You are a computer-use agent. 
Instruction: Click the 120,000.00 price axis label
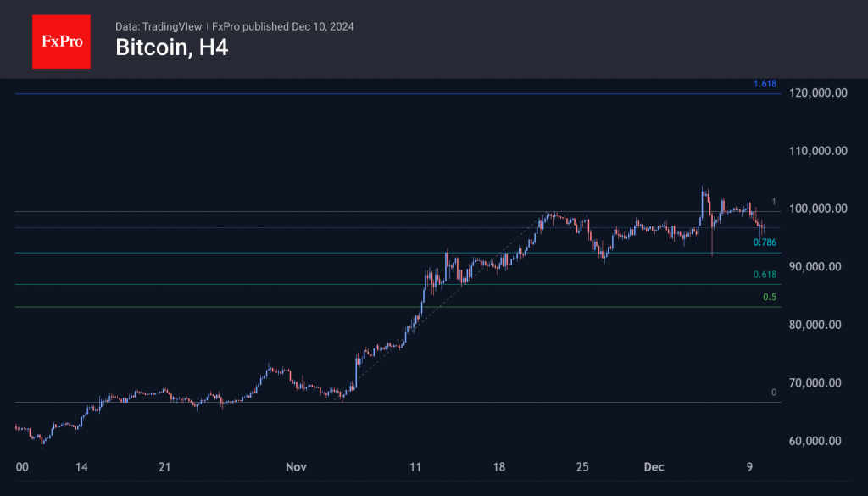[x=818, y=93]
